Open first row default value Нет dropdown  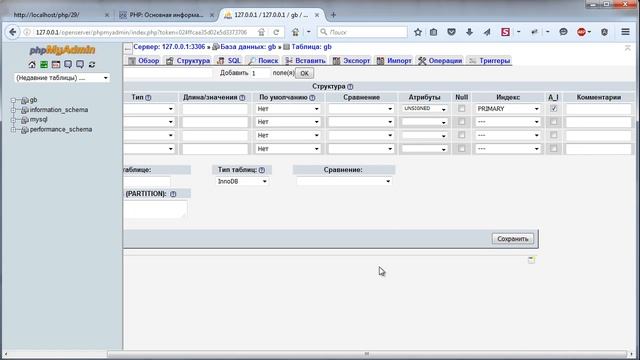[x=288, y=109]
